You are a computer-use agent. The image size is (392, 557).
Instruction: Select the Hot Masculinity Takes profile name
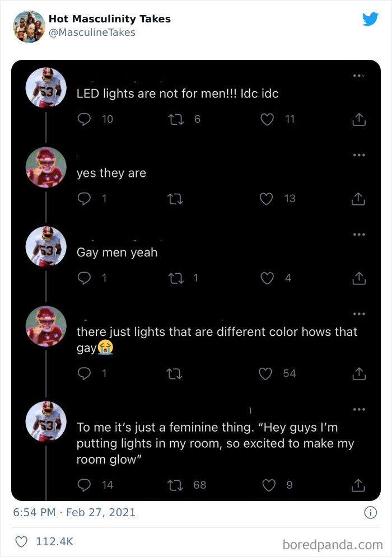click(x=109, y=18)
